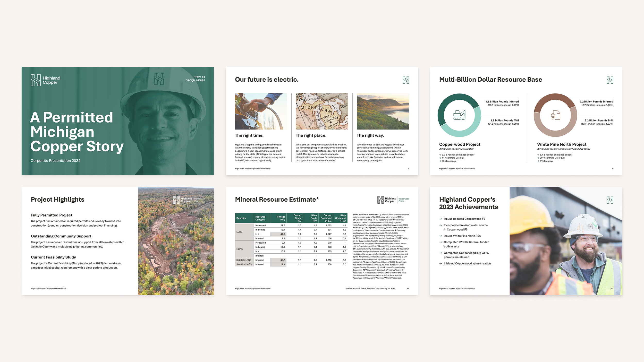The height and width of the screenshot is (362, 644).
Task: Click the H logo on 'Our future is electric' slide
Action: tap(406, 80)
